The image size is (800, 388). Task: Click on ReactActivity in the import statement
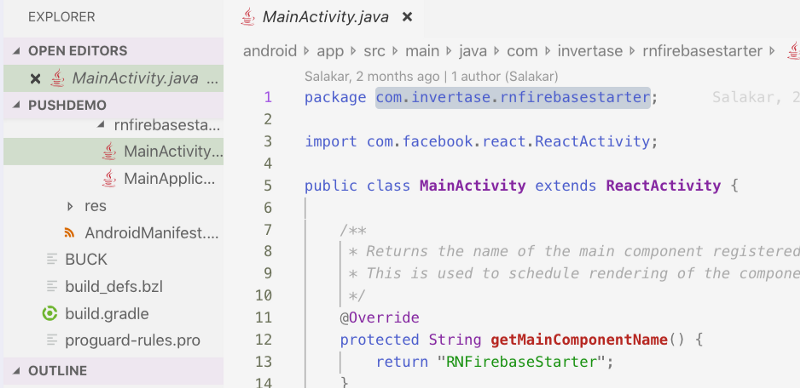[592, 141]
